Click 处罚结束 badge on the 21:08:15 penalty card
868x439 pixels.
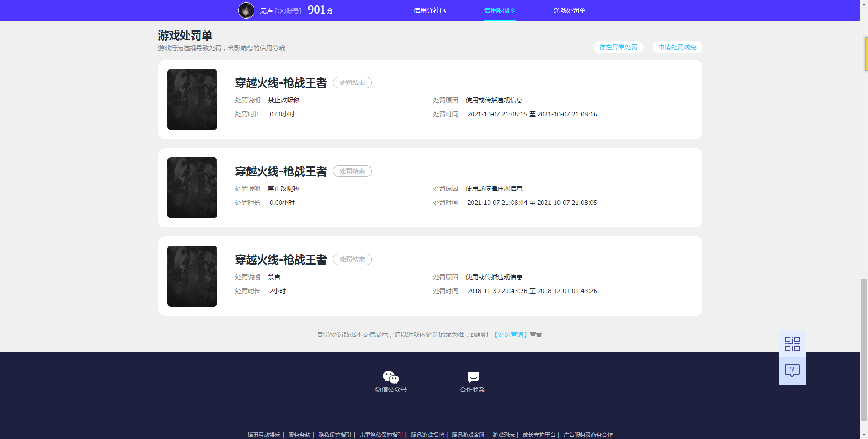tap(352, 82)
